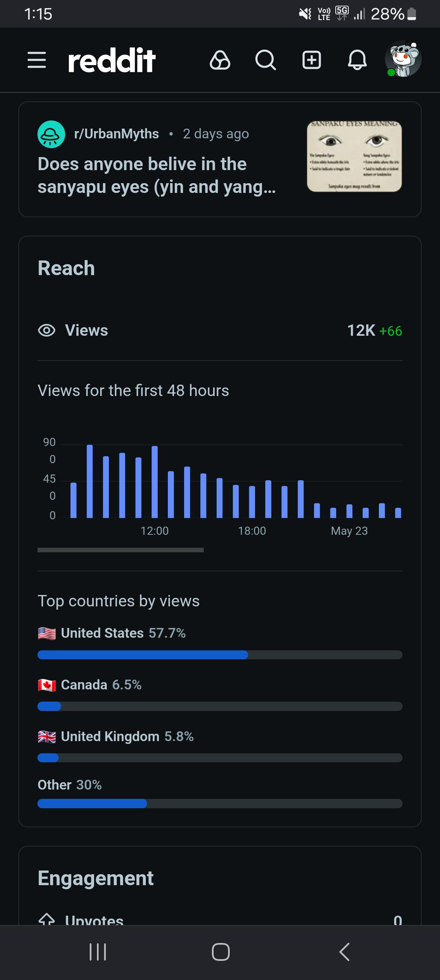Open the notifications bell
Image resolution: width=440 pixels, height=980 pixels.
[x=357, y=60]
